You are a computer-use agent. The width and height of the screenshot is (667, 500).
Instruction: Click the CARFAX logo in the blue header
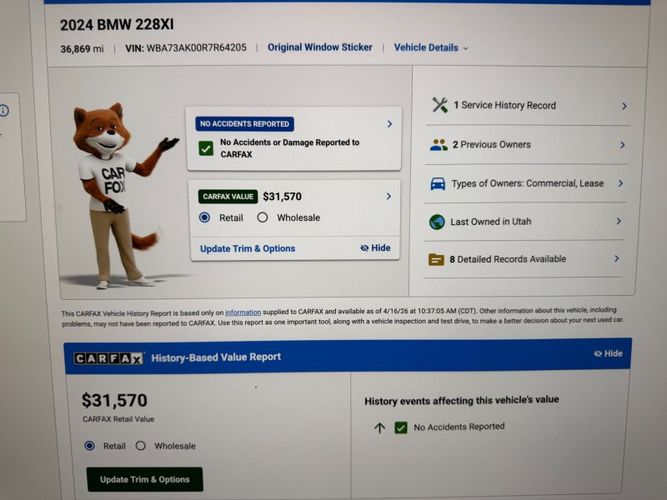(108, 357)
